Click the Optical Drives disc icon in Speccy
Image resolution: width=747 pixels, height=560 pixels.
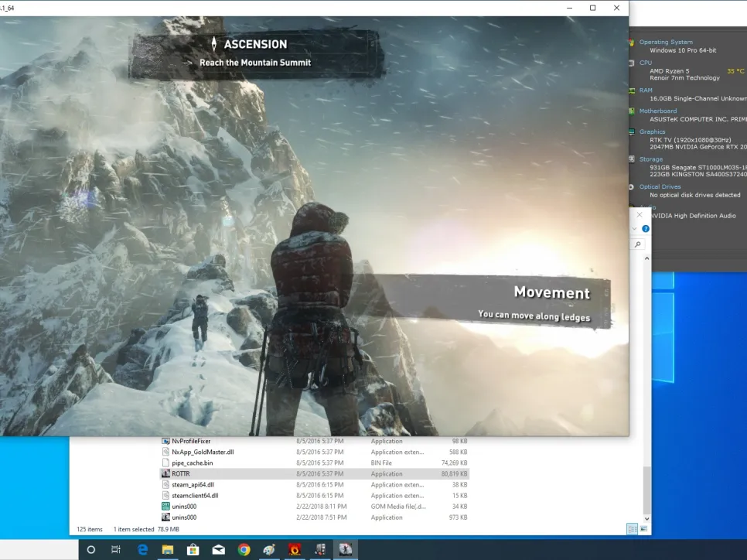click(631, 187)
